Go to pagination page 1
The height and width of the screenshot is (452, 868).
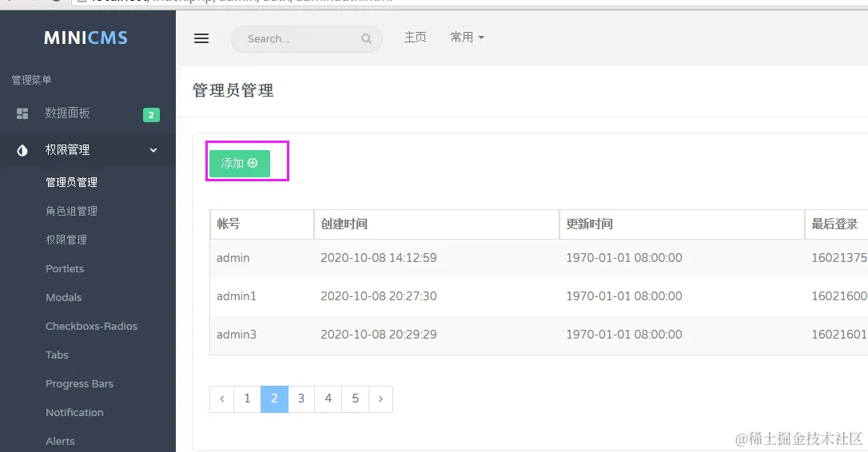pyautogui.click(x=247, y=398)
